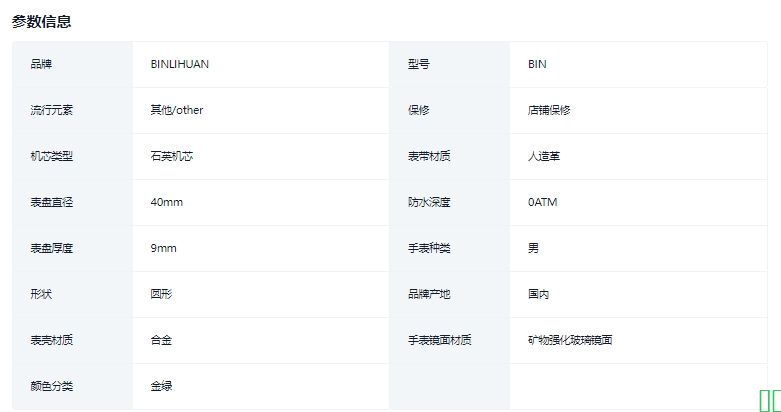
Task: Click the 9mm dial thickness value
Action: tap(164, 248)
